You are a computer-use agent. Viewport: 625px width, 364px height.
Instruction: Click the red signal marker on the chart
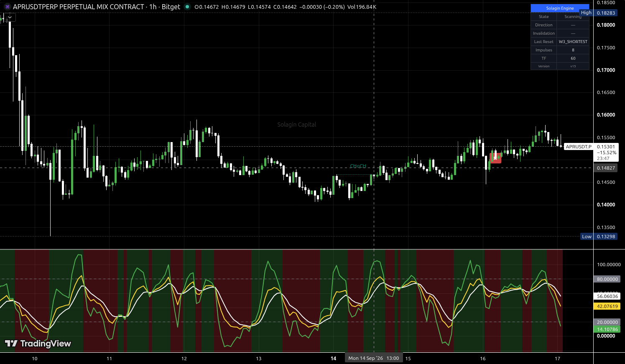pyautogui.click(x=495, y=158)
